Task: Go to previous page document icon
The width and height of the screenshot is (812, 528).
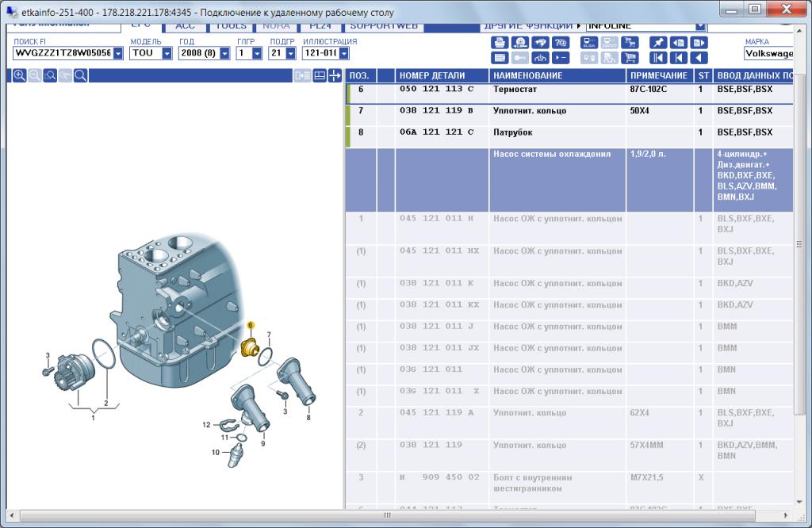Action: coord(679,43)
